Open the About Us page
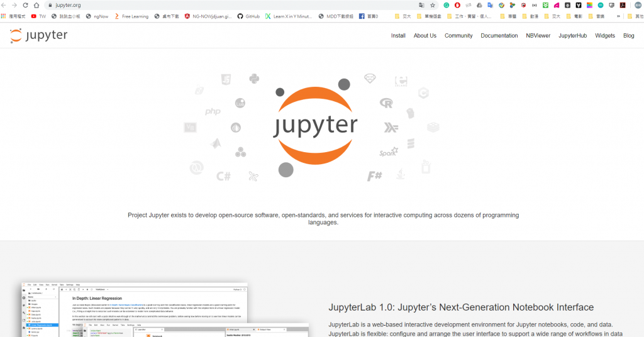The image size is (644, 337). click(x=425, y=36)
